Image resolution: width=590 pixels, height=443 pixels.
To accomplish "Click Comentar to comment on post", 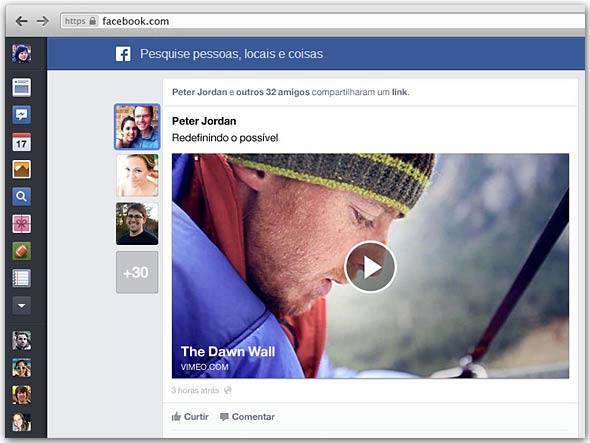I will pyautogui.click(x=247, y=417).
